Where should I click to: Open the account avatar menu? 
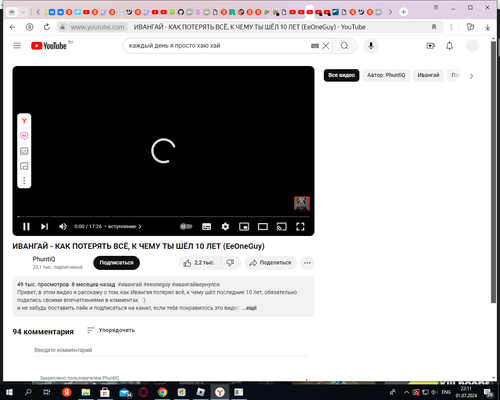(472, 46)
